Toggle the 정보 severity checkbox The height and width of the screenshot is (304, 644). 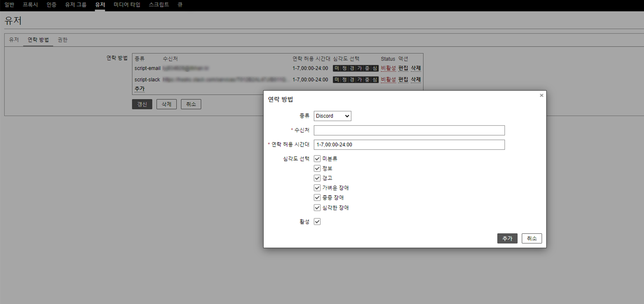click(x=317, y=168)
